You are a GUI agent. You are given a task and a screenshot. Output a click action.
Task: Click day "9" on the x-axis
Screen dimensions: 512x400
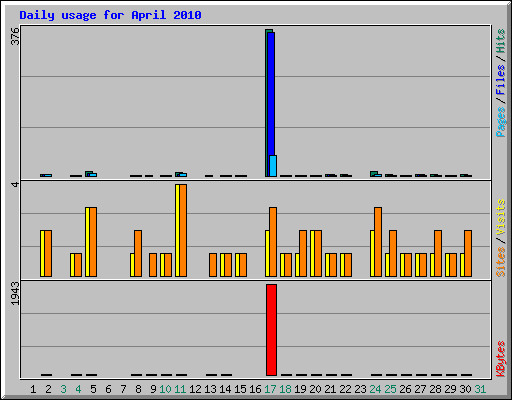pyautogui.click(x=153, y=389)
